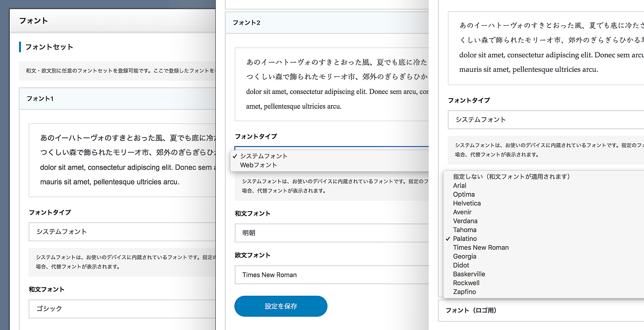Select Verdana font option

pos(465,221)
